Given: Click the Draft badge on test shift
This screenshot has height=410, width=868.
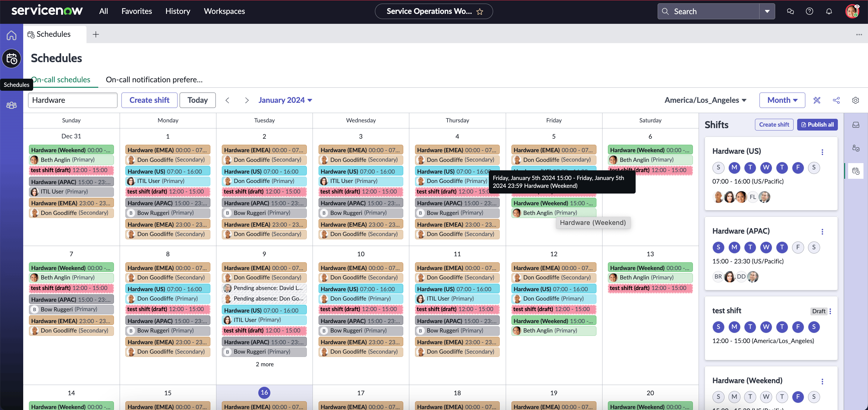Looking at the screenshot, I should point(819,311).
